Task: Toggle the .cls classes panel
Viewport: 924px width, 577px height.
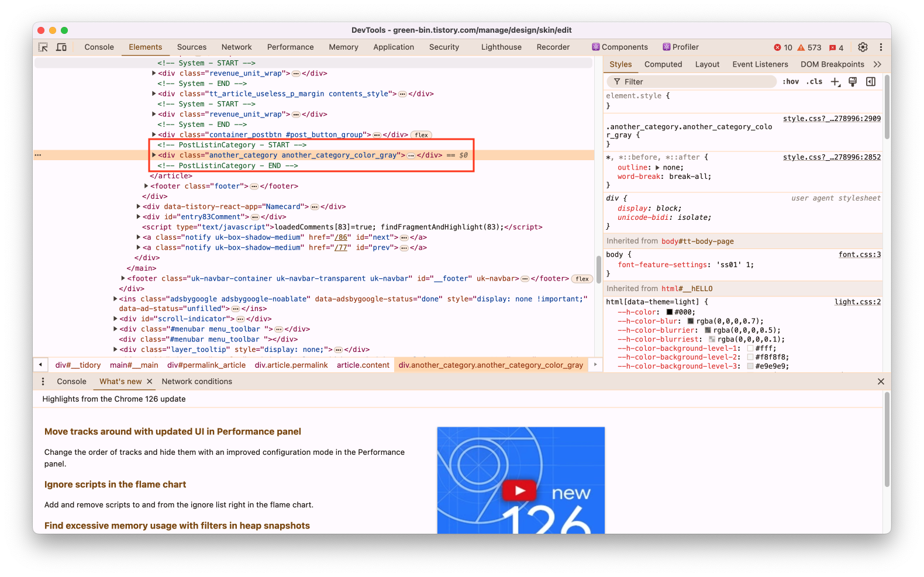Action: 815,82
